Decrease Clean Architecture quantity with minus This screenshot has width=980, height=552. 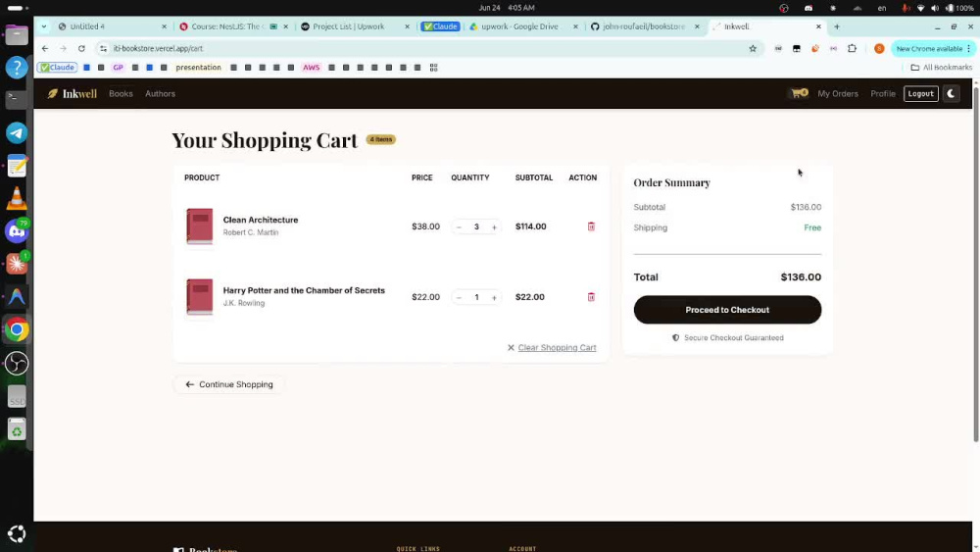click(x=459, y=226)
